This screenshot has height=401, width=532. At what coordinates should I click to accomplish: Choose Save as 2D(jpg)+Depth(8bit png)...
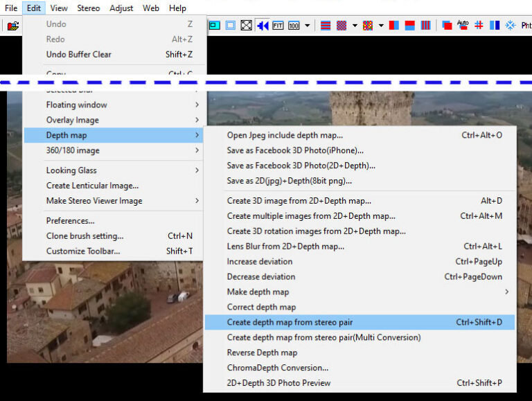pyautogui.click(x=360, y=181)
